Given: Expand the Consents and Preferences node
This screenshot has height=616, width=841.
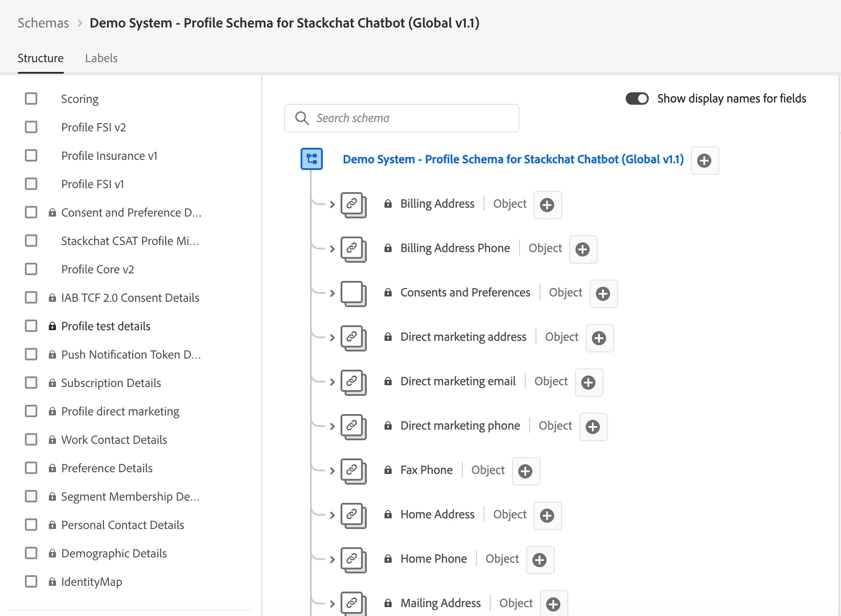Looking at the screenshot, I should click(x=332, y=293).
